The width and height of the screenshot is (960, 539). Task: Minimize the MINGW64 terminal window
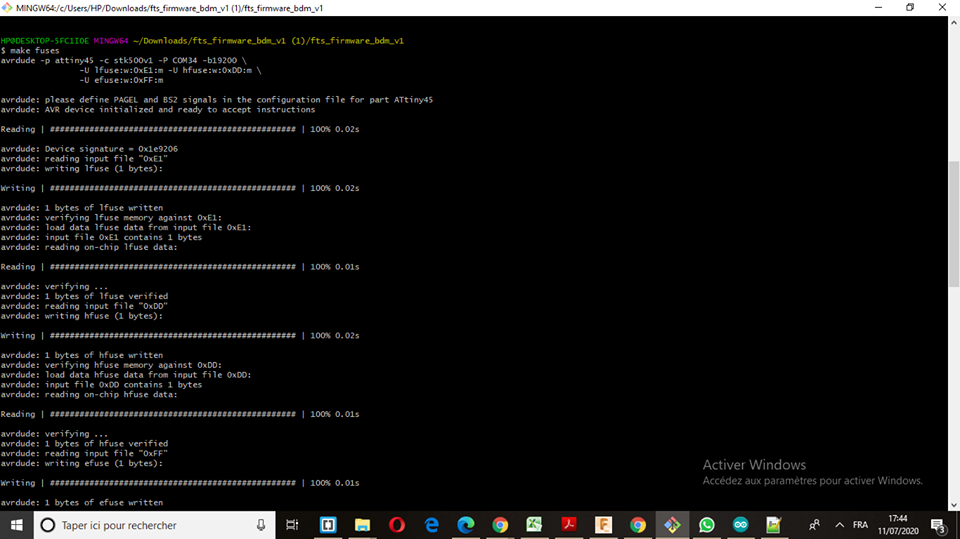(x=879, y=7)
